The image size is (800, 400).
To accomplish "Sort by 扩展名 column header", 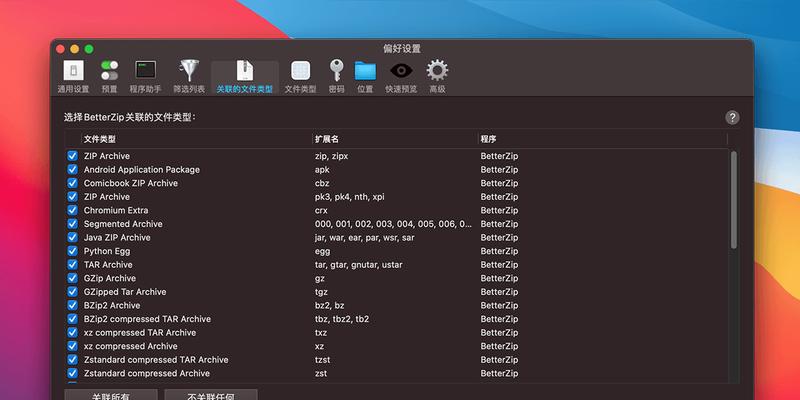I will [x=394, y=139].
